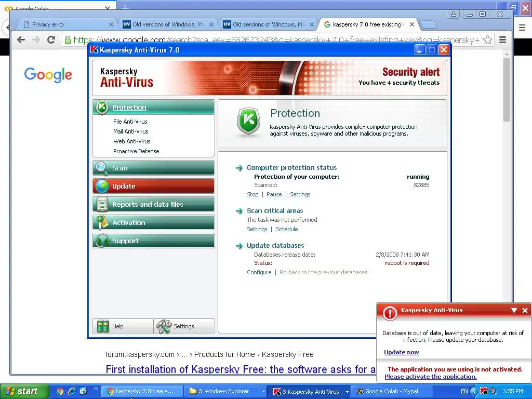Select Mail Anti-Virus component
Image resolution: width=532 pixels, height=399 pixels.
click(x=130, y=131)
